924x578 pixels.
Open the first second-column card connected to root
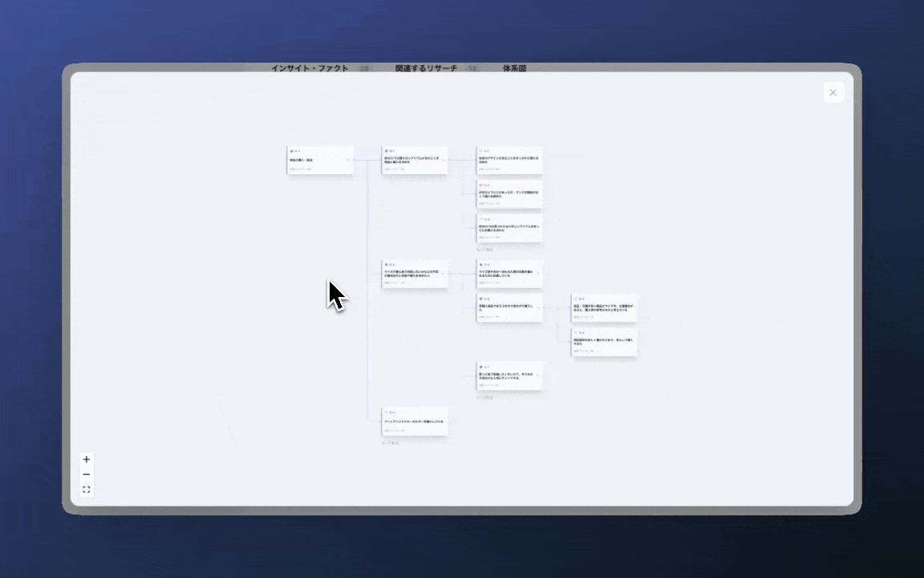(414, 160)
